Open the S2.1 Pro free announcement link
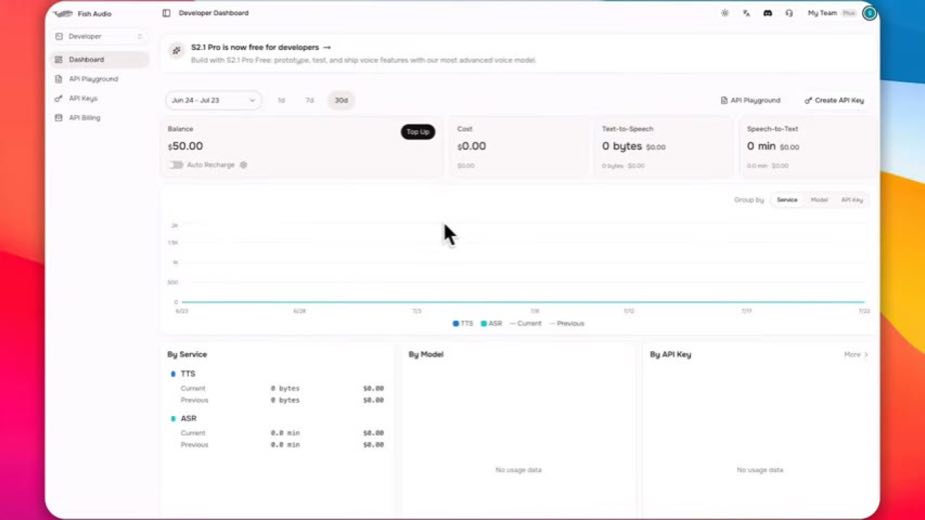 261,47
